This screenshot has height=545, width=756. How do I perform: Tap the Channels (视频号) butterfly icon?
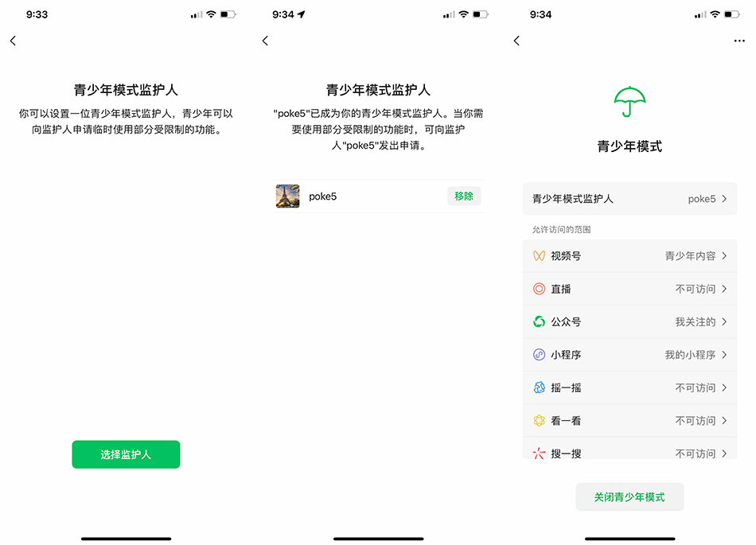[x=539, y=256]
